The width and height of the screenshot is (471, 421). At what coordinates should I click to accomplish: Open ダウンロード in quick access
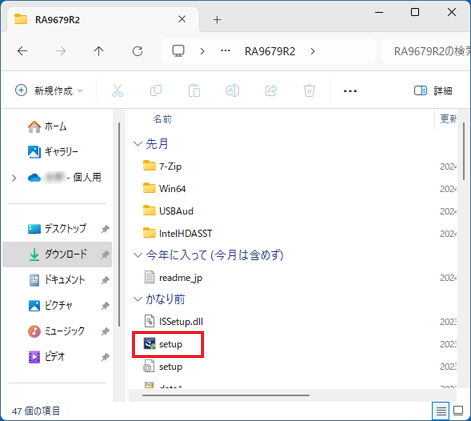[57, 254]
